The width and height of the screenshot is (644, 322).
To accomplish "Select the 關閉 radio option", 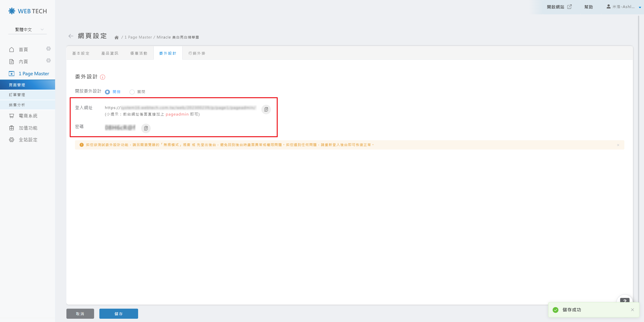I will pos(132,92).
